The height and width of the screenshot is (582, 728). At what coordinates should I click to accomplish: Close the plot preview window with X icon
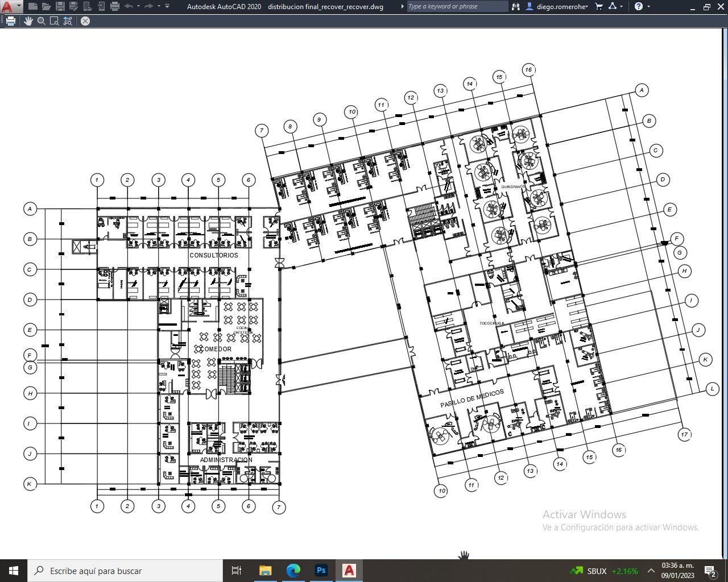point(85,21)
